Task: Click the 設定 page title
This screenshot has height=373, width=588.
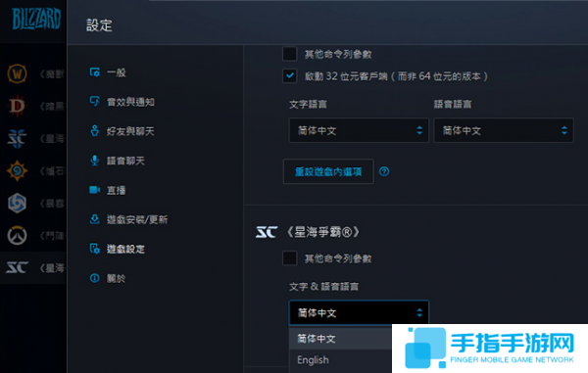Action: point(99,25)
